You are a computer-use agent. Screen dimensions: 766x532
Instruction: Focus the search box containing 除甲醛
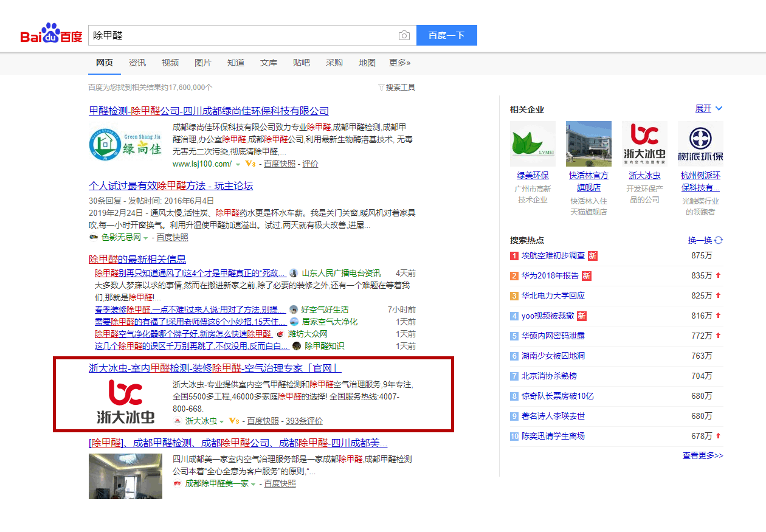[x=243, y=35]
